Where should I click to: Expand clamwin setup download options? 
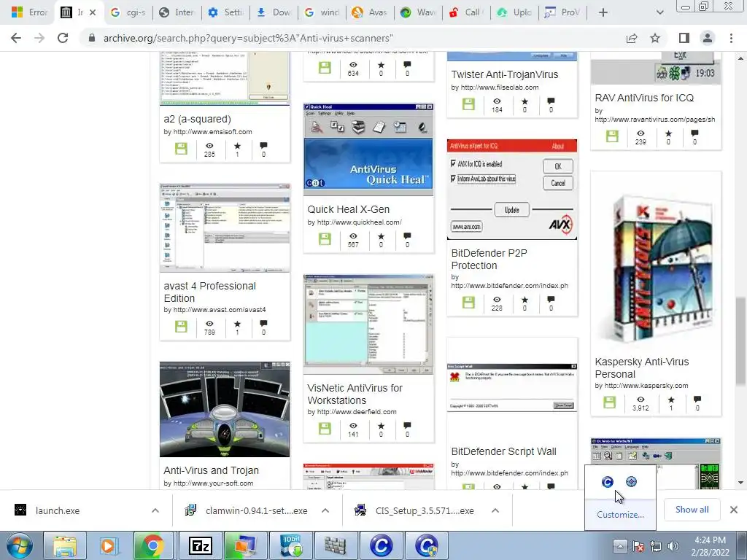325,510
